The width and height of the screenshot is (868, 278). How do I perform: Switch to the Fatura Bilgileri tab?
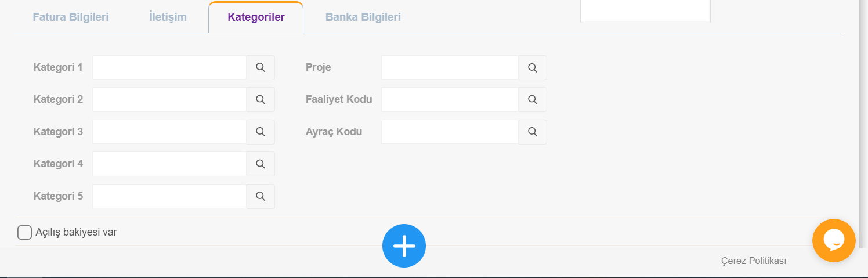coord(71,17)
